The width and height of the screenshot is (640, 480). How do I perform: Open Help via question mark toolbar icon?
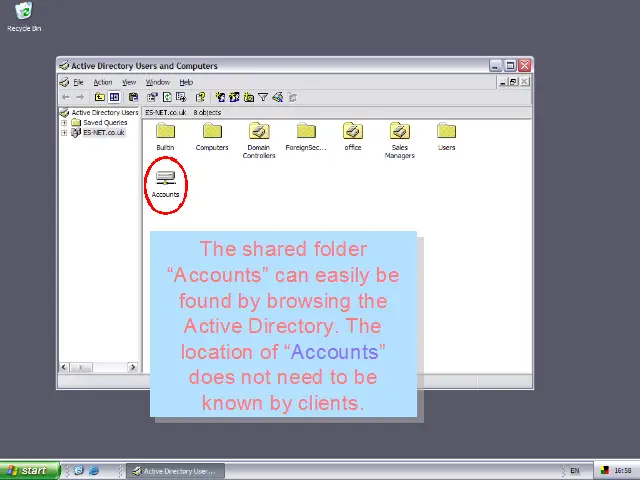tap(200, 97)
